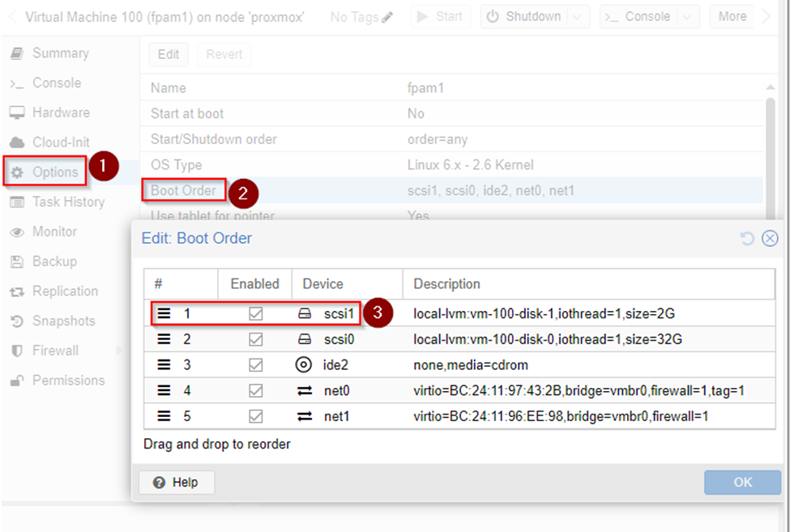Viewport: 790px width, 532px height.
Task: Select the Snapshots camera icon in sidebar
Action: point(17,321)
